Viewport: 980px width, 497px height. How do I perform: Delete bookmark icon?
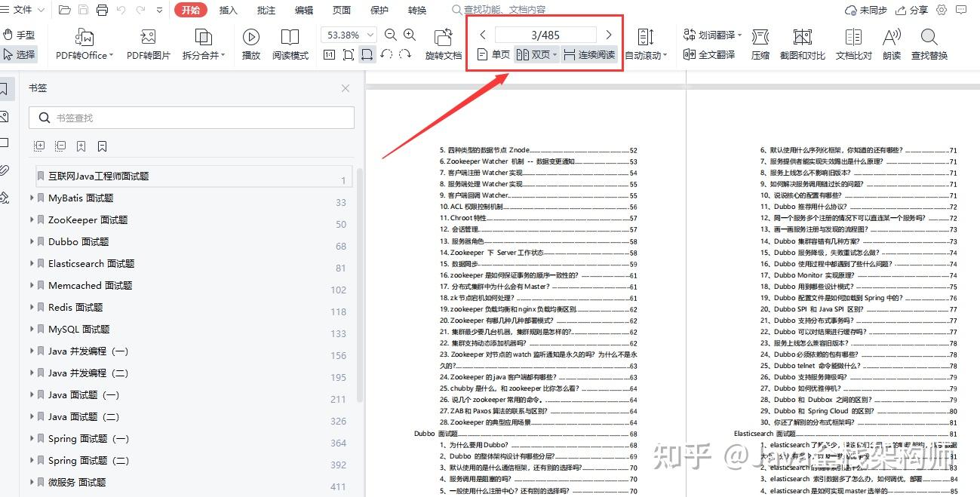(103, 146)
